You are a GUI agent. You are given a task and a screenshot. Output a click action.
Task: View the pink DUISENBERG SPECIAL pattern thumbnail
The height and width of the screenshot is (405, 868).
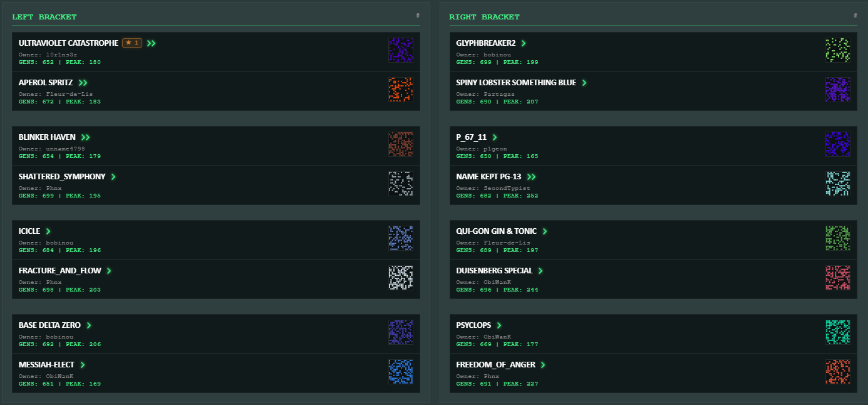coord(838,278)
